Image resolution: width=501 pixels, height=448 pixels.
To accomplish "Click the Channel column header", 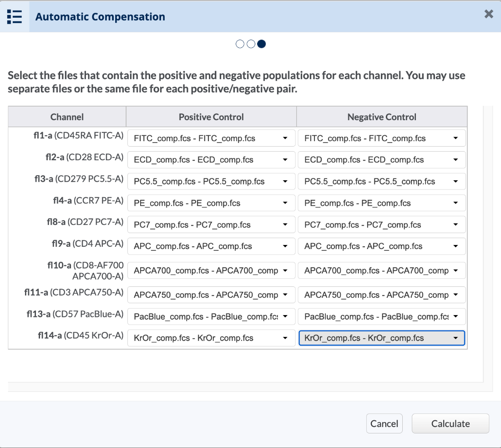I will tap(67, 117).
